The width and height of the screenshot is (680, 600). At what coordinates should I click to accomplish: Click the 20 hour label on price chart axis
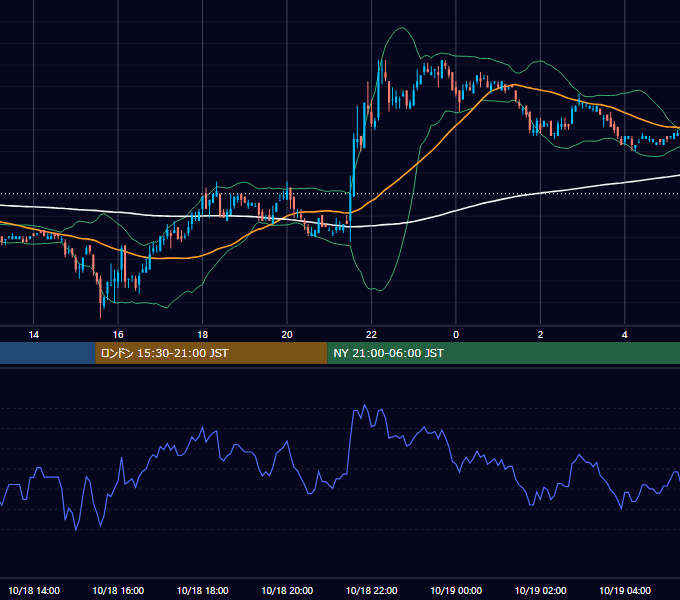[287, 335]
